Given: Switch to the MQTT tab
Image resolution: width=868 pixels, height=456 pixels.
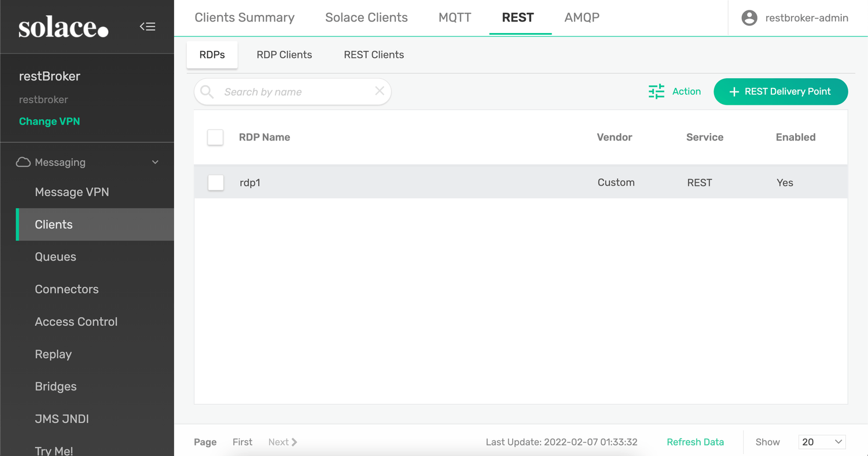Looking at the screenshot, I should pos(455,17).
